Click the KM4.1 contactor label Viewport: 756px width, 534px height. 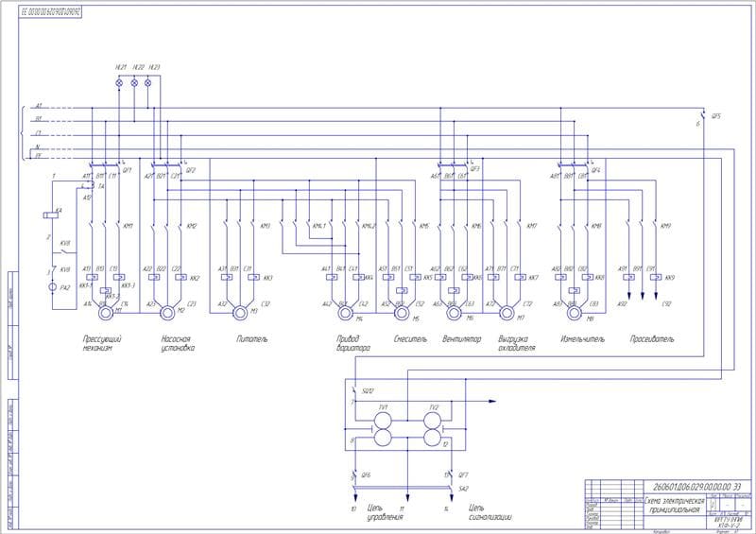[319, 226]
